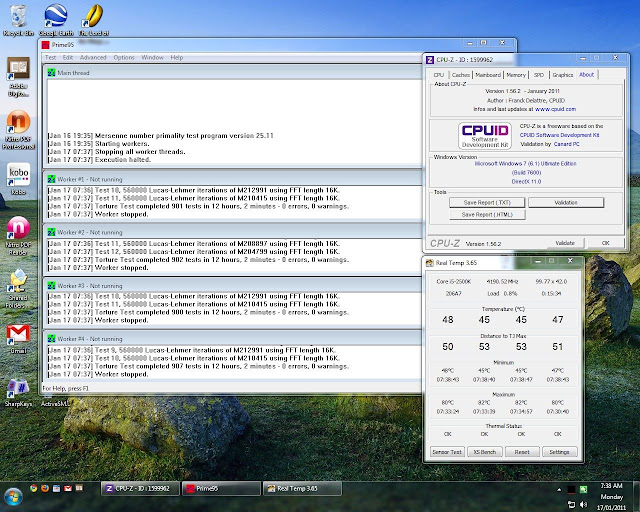Viewport: 640px width, 512px height.
Task: Open the Options menu in Prime95
Action: click(x=124, y=58)
